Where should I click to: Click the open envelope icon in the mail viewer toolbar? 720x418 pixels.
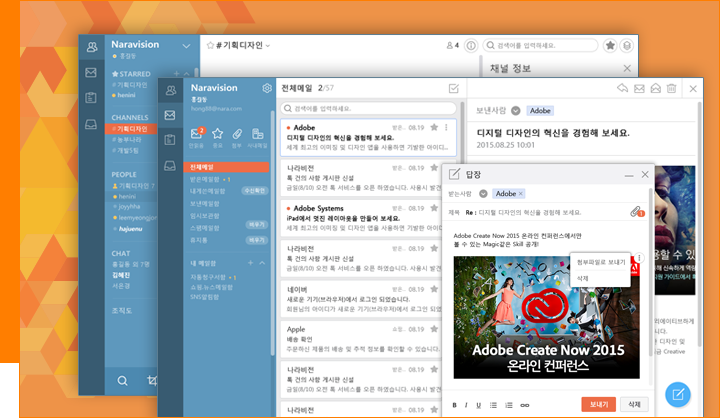[x=656, y=88]
